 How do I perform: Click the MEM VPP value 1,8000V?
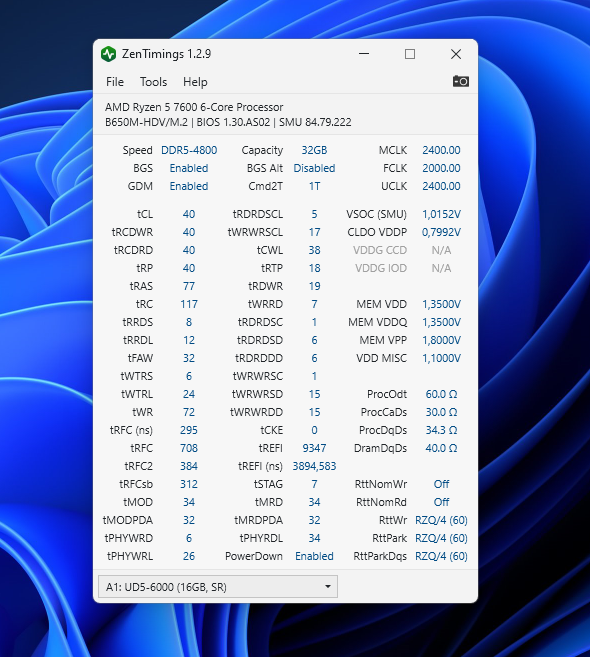pyautogui.click(x=441, y=340)
